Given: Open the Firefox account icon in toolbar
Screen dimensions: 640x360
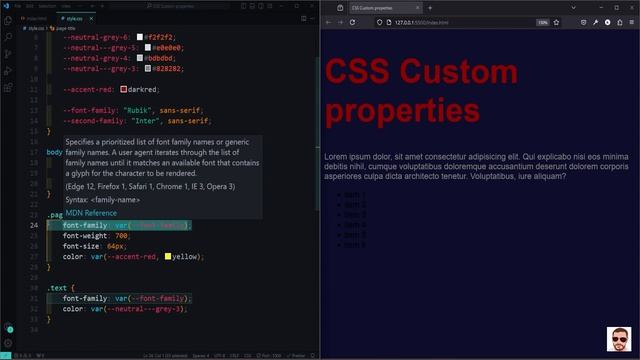Looking at the screenshot, I should click(607, 22).
